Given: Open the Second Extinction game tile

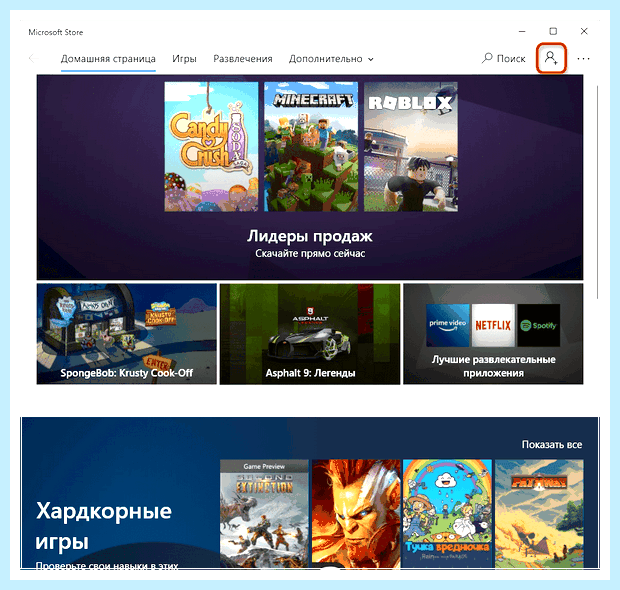Looking at the screenshot, I should coord(264,514).
